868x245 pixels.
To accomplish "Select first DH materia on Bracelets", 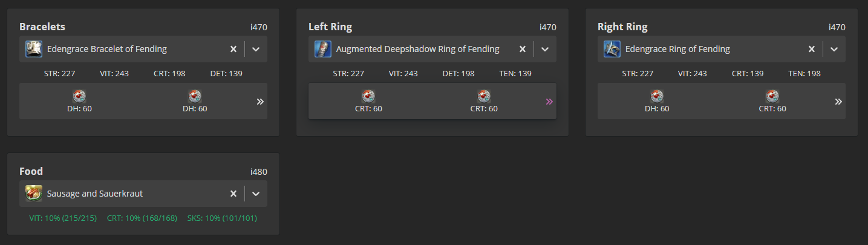I will tap(79, 96).
